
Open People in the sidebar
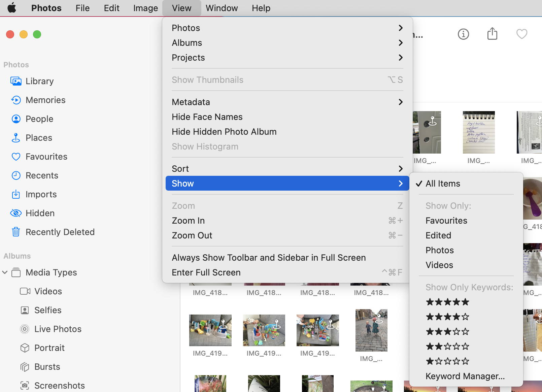point(32,119)
